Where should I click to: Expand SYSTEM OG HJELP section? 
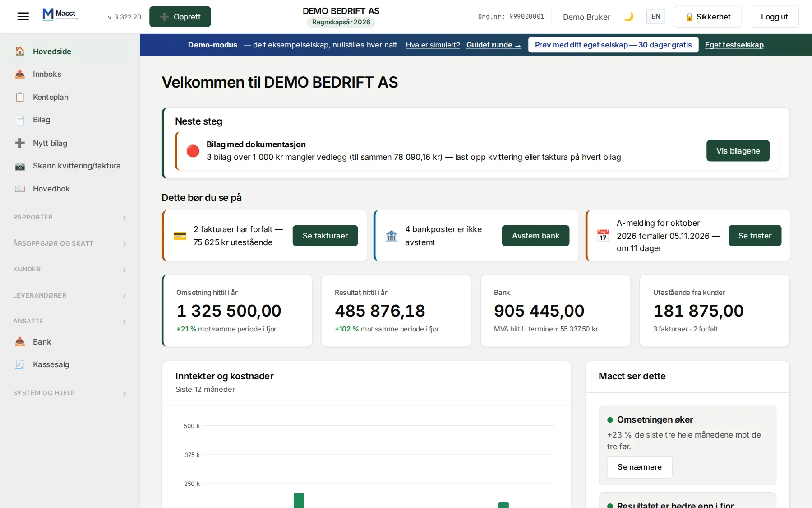point(70,393)
